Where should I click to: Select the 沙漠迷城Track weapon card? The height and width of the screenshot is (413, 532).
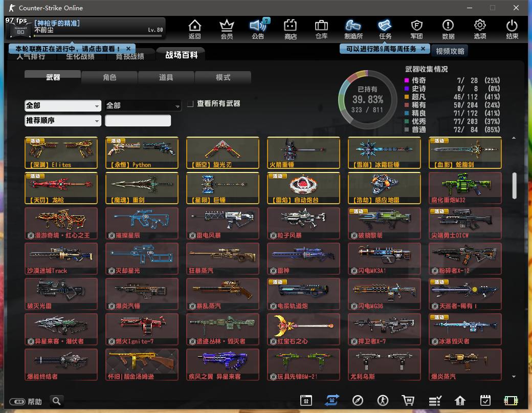pos(61,258)
